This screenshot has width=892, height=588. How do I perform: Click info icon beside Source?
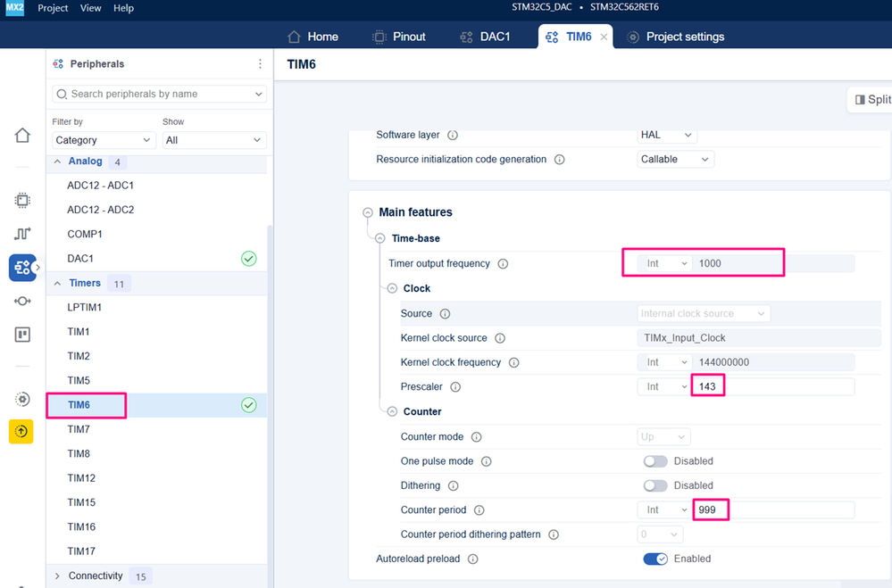click(x=445, y=314)
